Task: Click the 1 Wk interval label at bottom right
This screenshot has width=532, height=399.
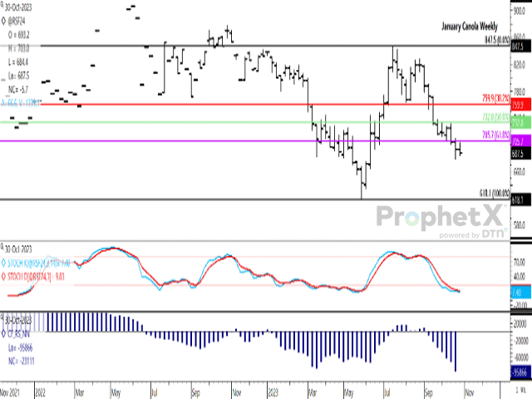Action: click(x=519, y=389)
